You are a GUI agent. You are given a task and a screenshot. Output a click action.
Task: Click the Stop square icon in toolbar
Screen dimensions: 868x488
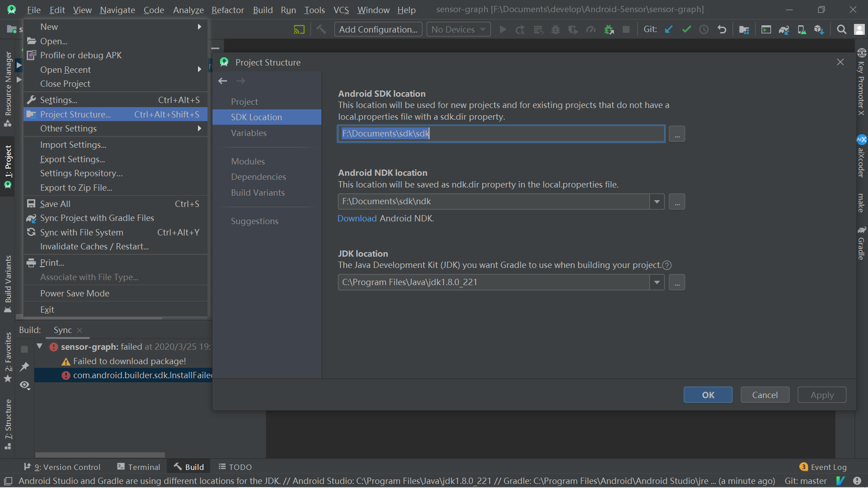pos(626,29)
